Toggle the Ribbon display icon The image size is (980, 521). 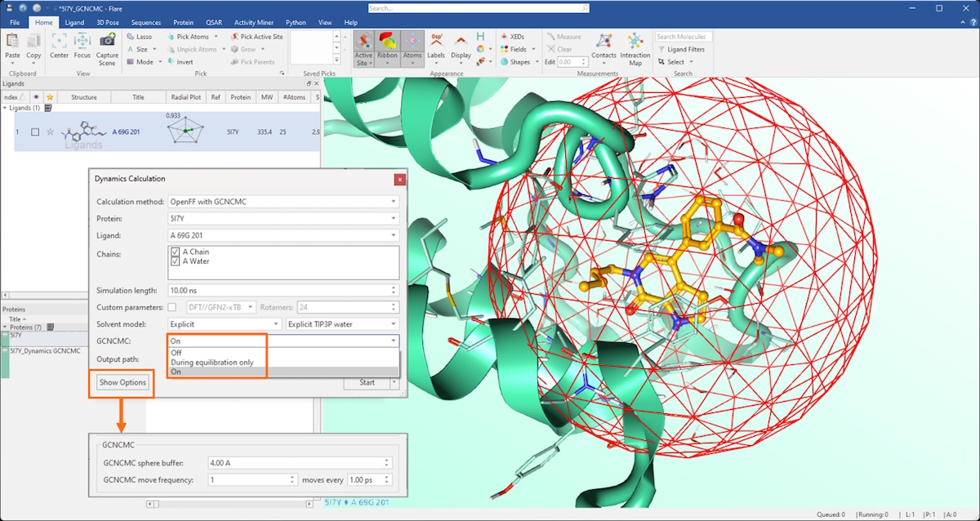pyautogui.click(x=387, y=45)
